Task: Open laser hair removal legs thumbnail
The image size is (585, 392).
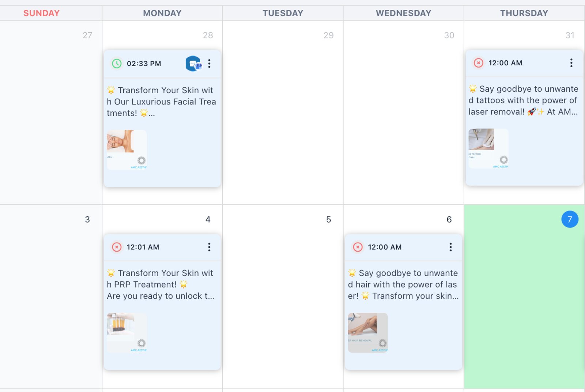Action: (x=368, y=332)
